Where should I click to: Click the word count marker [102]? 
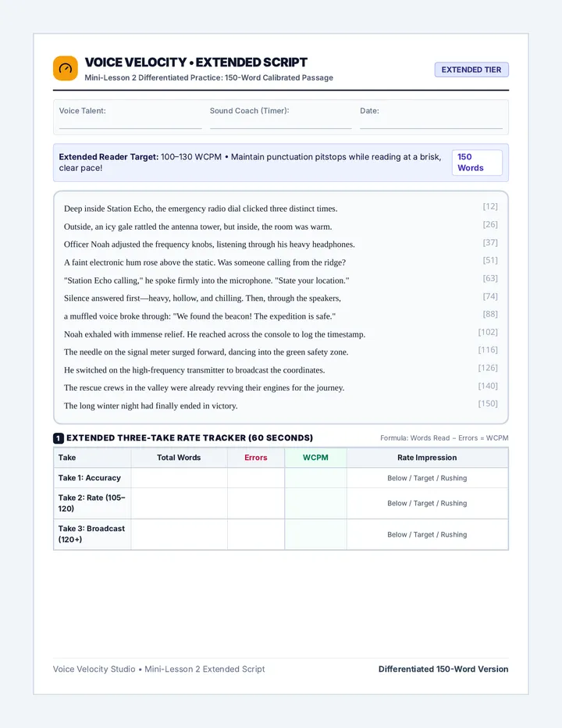pos(488,332)
